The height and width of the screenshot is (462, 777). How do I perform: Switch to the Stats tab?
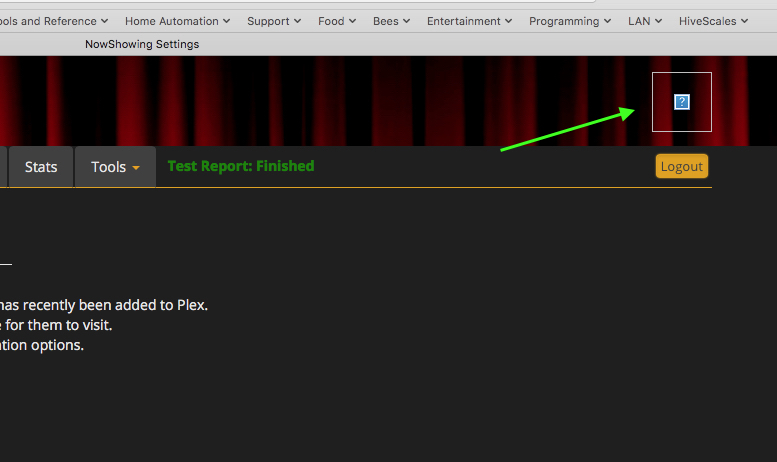(41, 167)
